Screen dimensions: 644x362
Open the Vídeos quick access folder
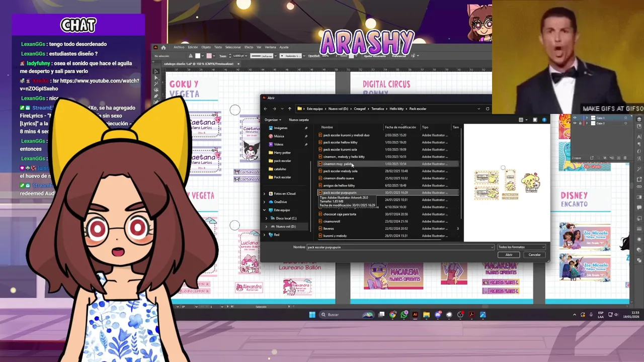click(278, 144)
